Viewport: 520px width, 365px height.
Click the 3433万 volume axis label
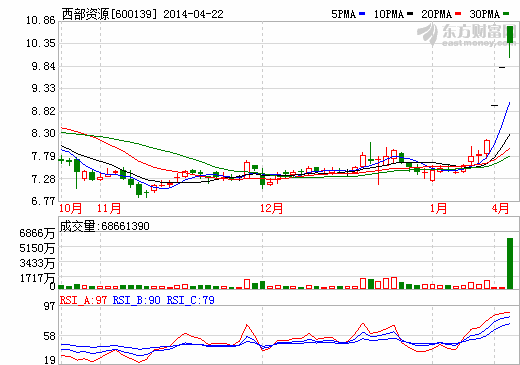click(x=37, y=263)
